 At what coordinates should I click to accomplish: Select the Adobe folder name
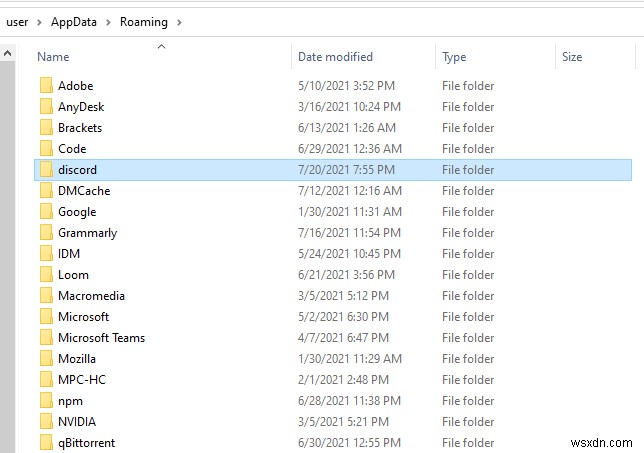76,85
